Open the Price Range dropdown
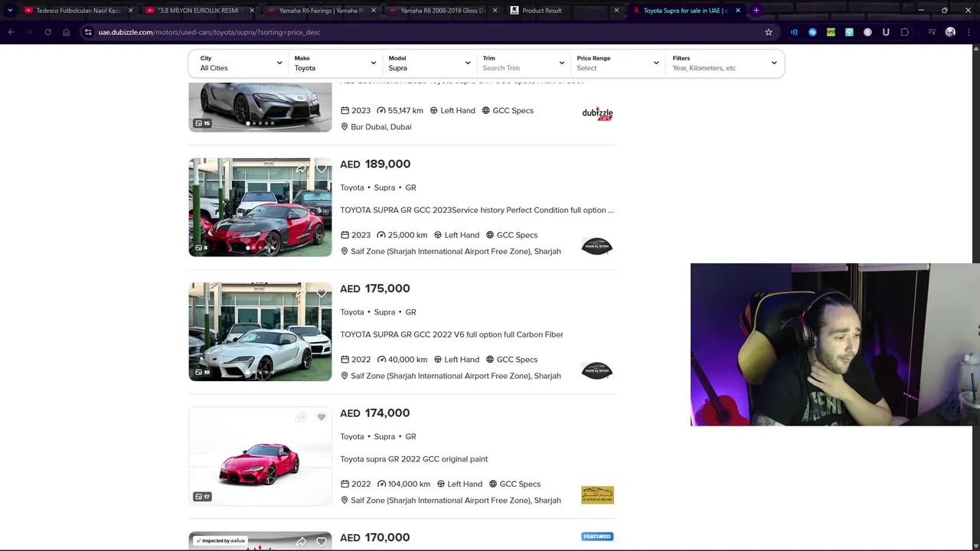 (618, 63)
